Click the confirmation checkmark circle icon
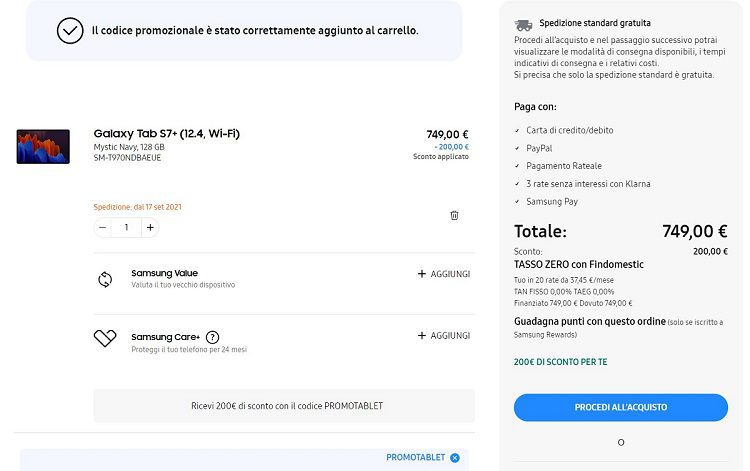 (x=70, y=31)
